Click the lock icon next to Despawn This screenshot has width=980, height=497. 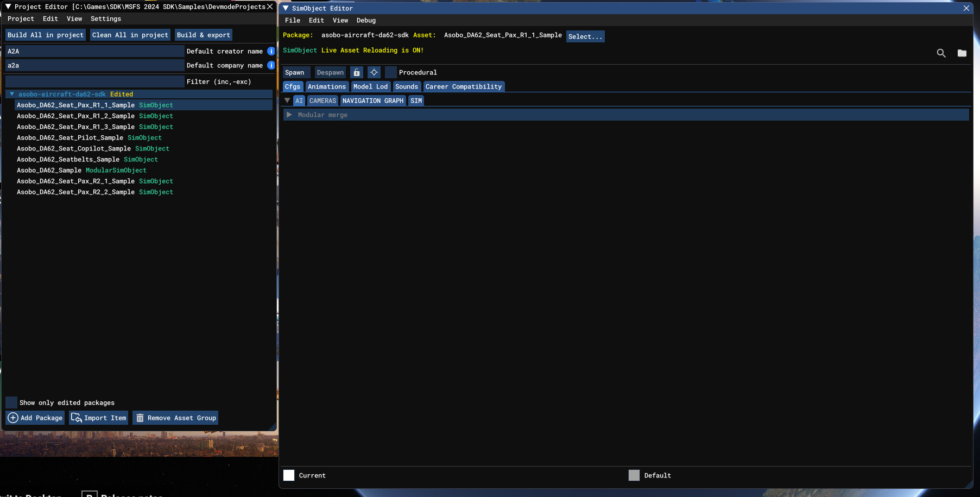point(357,72)
